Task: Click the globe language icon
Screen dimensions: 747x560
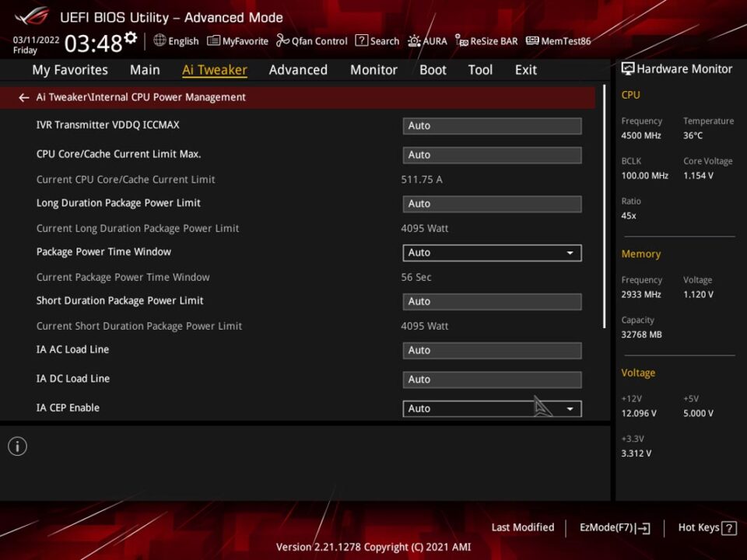Action: pos(160,40)
